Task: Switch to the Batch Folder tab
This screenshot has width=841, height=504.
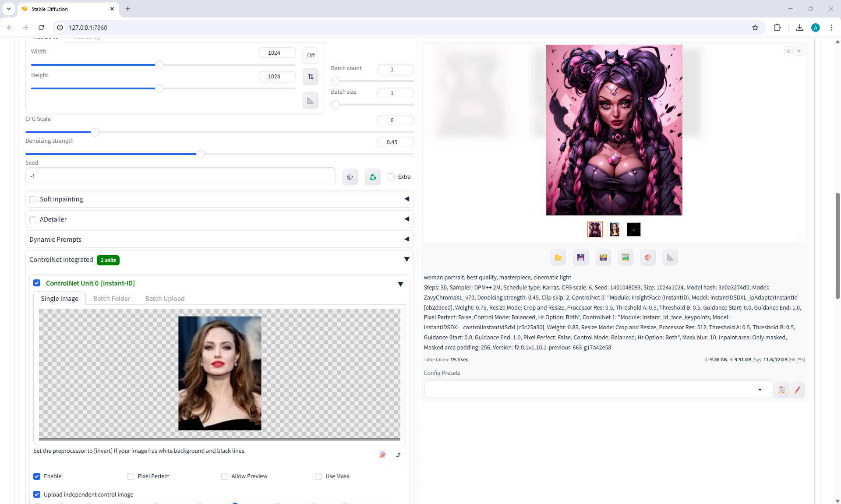Action: 112,298
